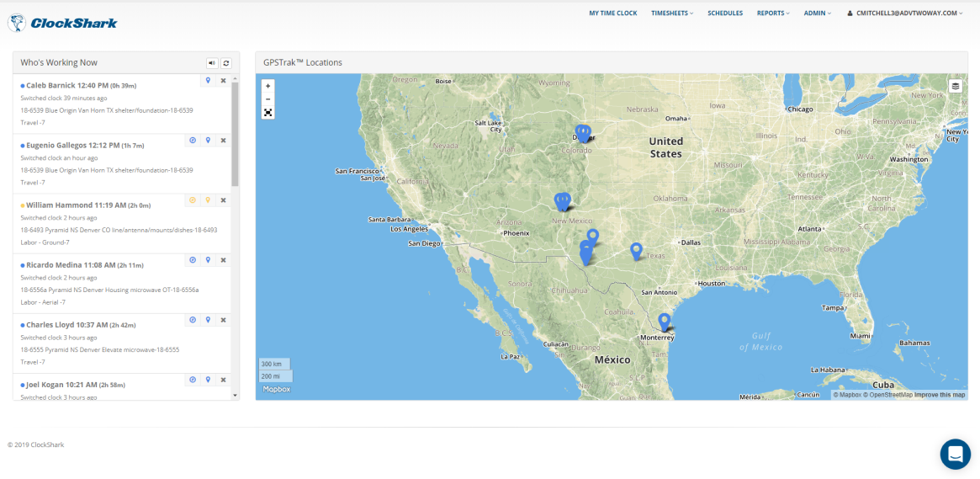The image size is (980, 479).
Task: Toggle fullscreen view of the map
Action: tap(268, 113)
